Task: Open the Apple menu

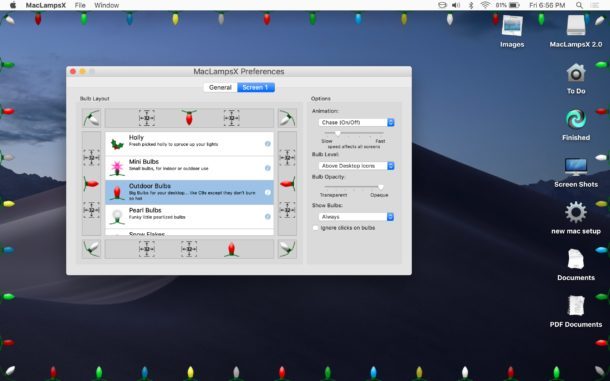Action: (x=13, y=5)
